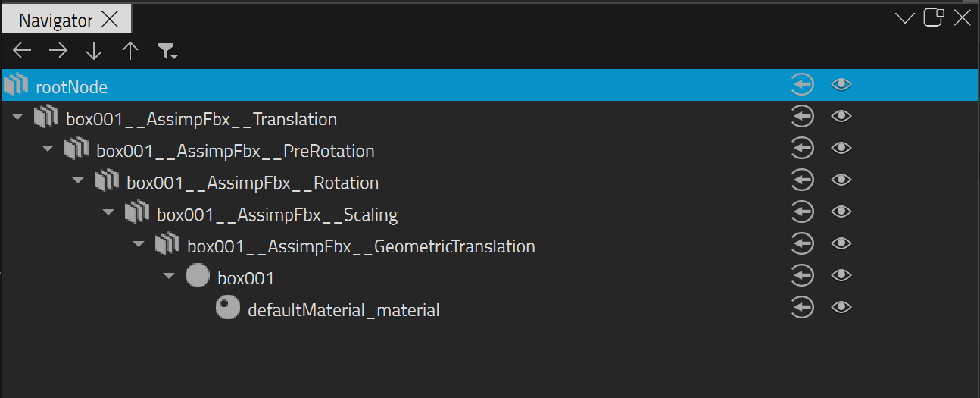980x398 pixels.
Task: Collapse the box001__AssimpFbx__PreRotation node
Action: (48, 149)
